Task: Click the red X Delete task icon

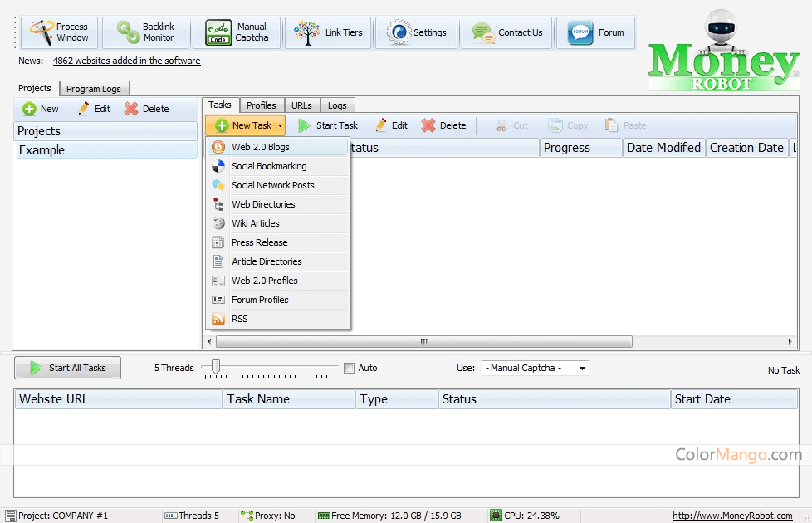Action: (x=428, y=125)
